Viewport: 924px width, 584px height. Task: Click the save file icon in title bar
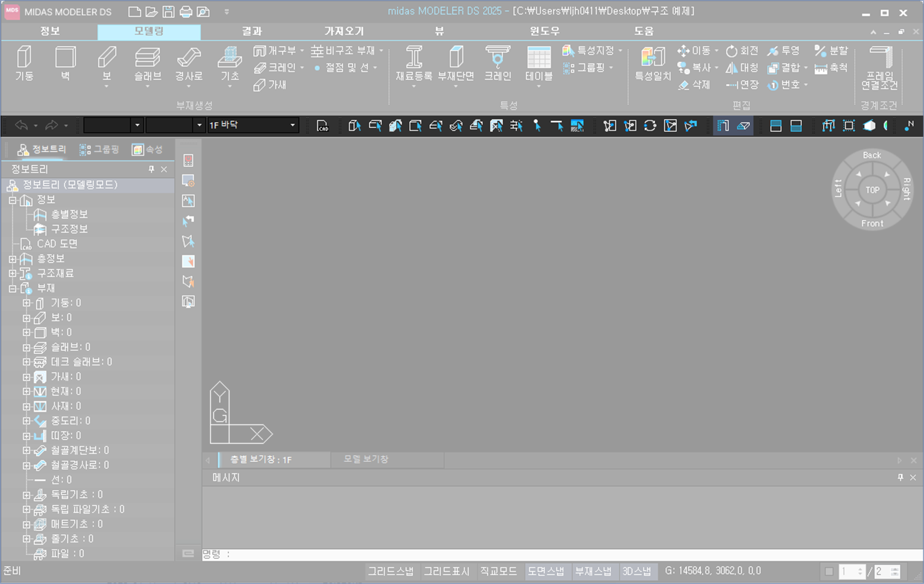point(168,11)
